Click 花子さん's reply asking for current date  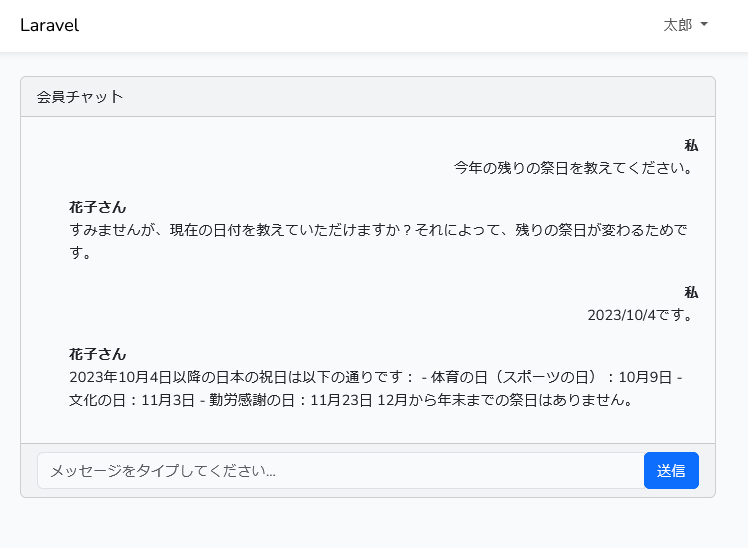[378, 241]
